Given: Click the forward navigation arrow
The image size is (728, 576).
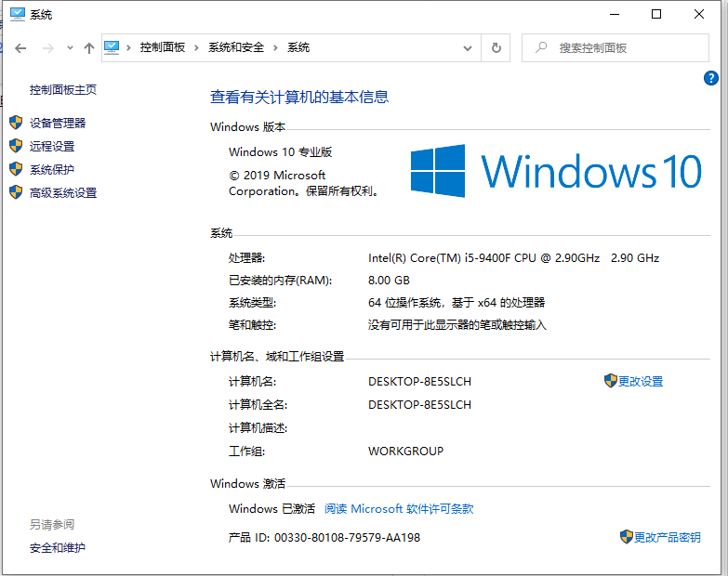Looking at the screenshot, I should click(47, 47).
